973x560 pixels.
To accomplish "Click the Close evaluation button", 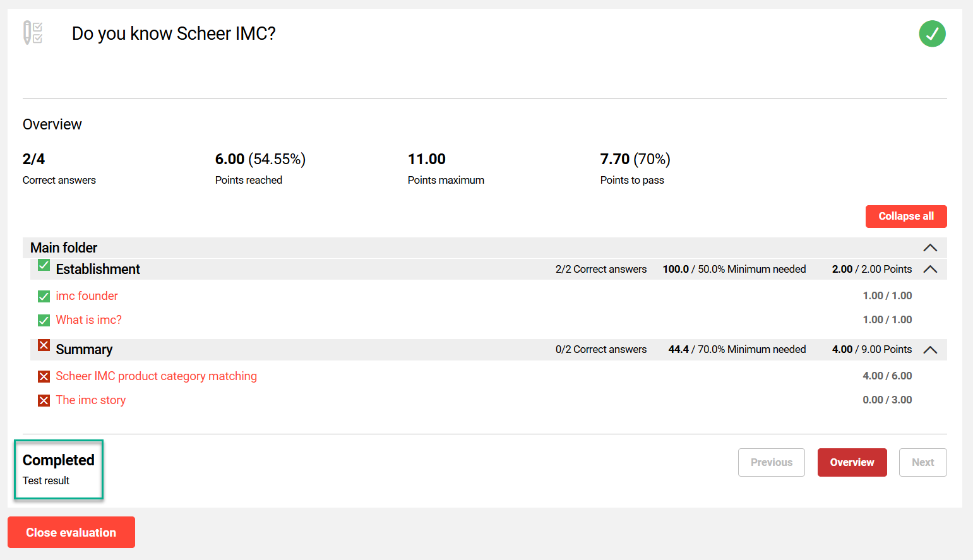I will pos(71,532).
